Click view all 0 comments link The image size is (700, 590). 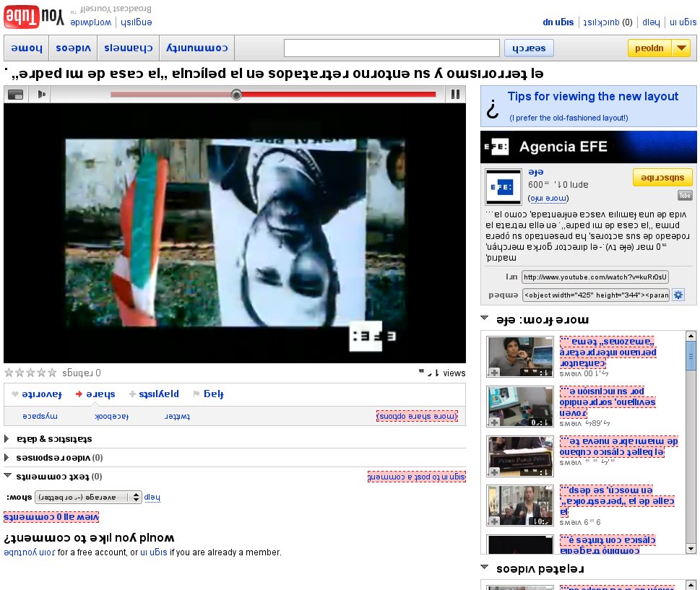(x=51, y=517)
